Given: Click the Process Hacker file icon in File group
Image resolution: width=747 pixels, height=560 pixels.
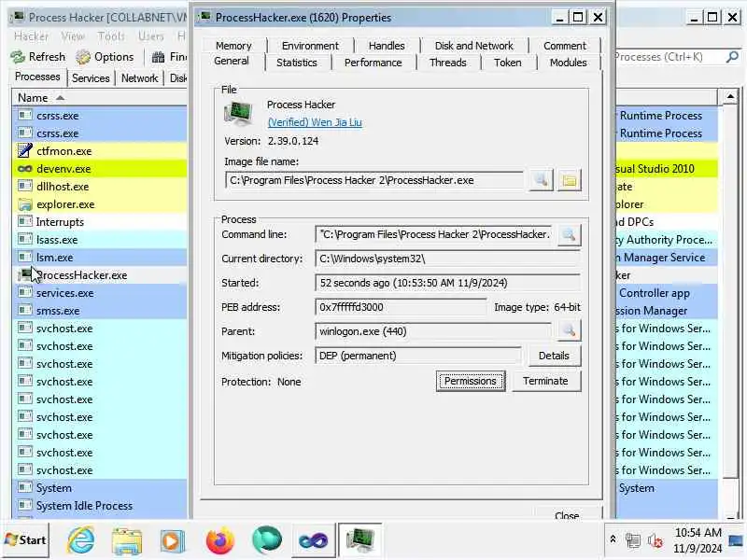Looking at the screenshot, I should point(238,113).
